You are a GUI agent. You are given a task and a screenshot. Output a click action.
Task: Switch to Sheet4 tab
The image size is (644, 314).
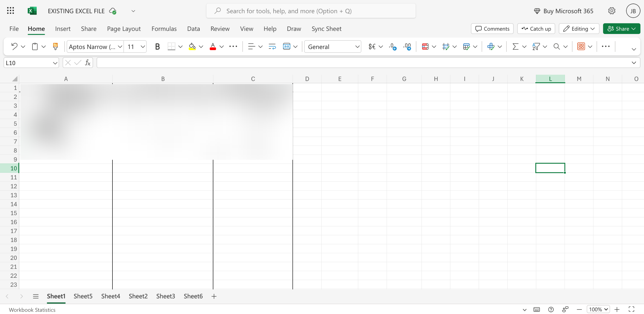110,296
